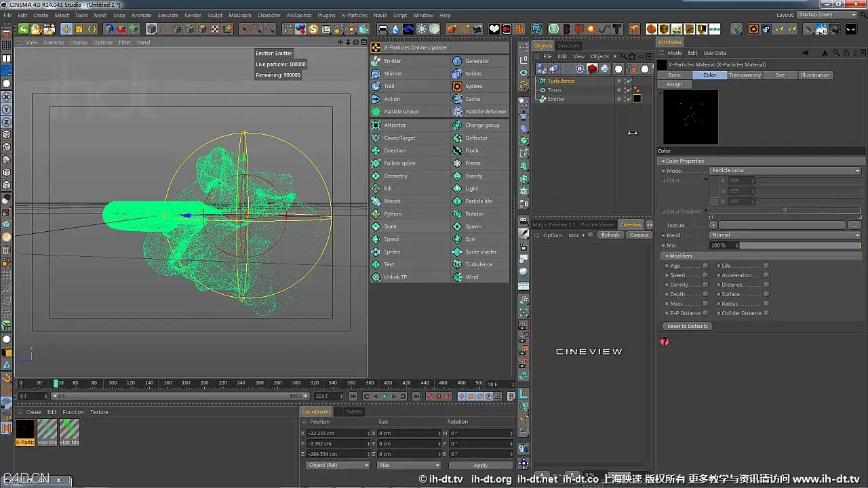Enable the Age modifier checkbox

pos(705,266)
